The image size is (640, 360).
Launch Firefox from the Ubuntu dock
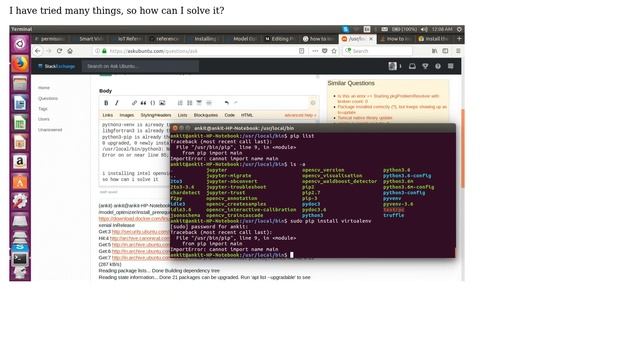(x=20, y=63)
